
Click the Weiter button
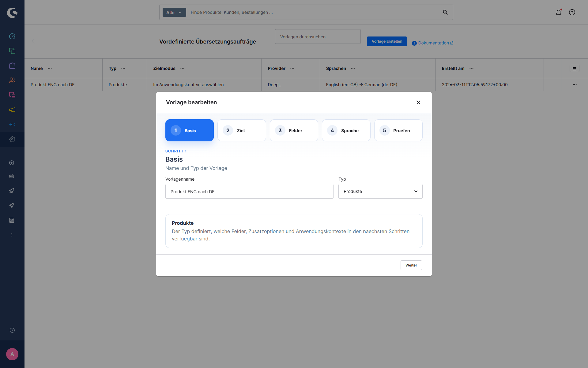tap(411, 265)
